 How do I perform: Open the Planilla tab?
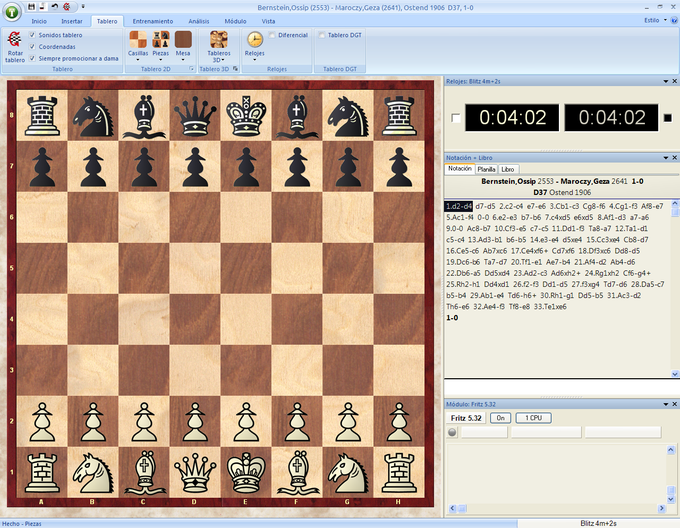(x=486, y=169)
